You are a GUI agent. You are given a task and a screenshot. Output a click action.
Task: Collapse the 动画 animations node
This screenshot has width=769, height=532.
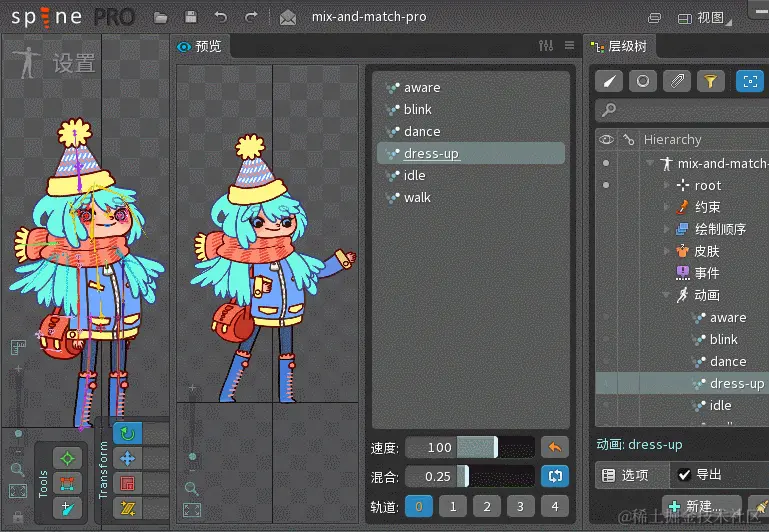(666, 295)
